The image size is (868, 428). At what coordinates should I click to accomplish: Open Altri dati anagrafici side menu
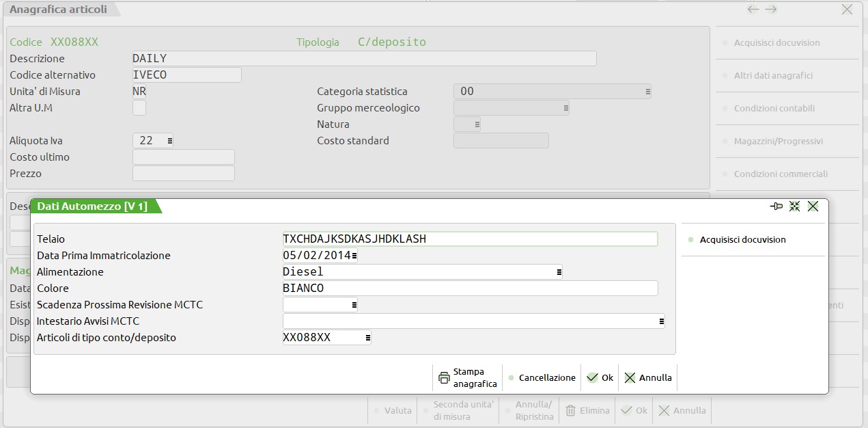tap(773, 76)
